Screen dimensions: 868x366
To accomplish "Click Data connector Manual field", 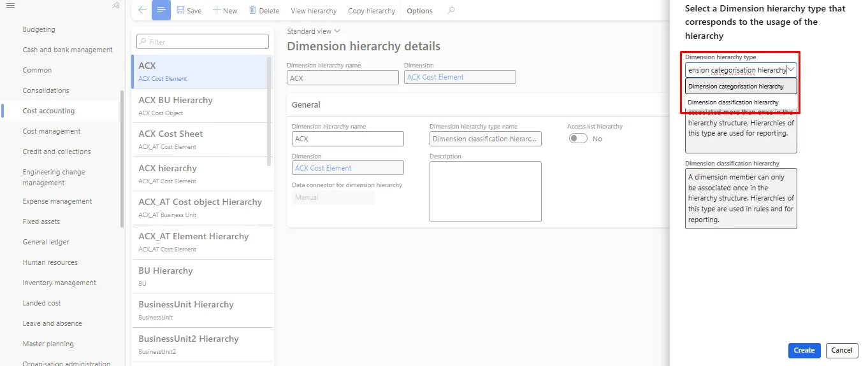I will point(333,197).
